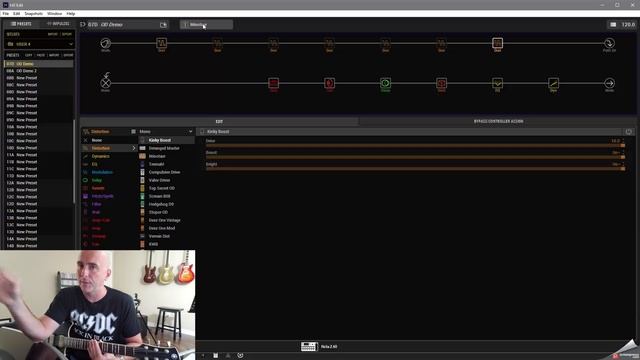Click the list icon next to tempo 120.0
The image size is (640, 360).
[x=613, y=24]
